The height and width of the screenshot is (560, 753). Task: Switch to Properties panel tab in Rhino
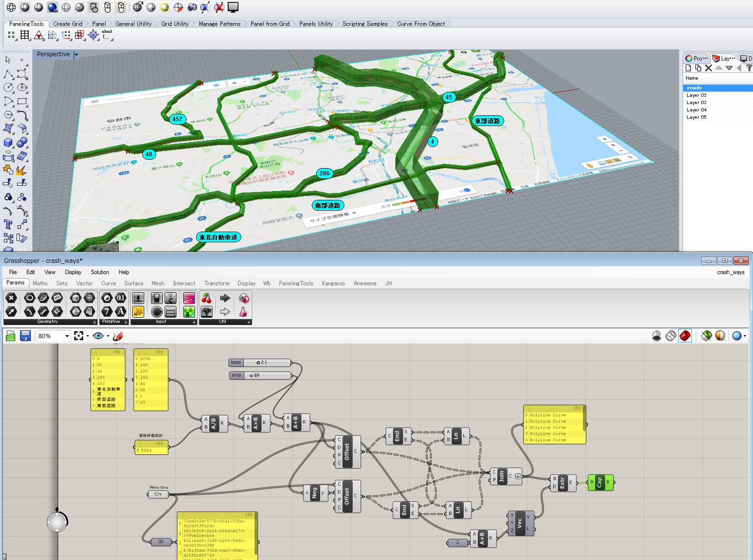tap(696, 58)
